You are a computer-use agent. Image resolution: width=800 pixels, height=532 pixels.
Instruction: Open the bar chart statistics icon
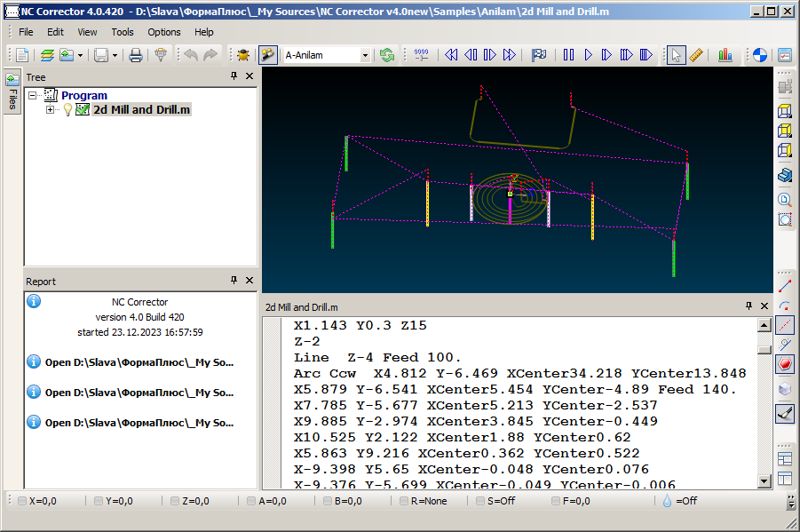click(725, 55)
